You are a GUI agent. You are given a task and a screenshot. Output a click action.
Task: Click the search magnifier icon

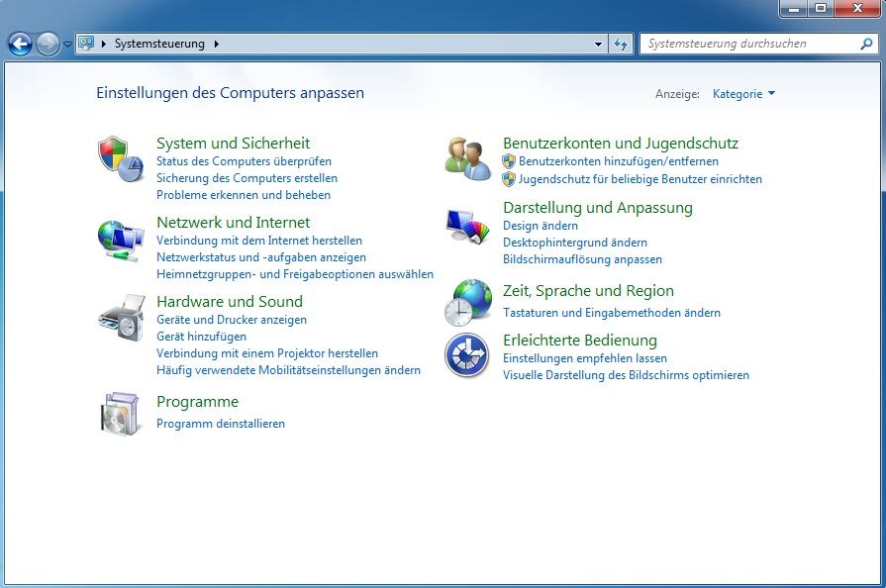click(866, 44)
